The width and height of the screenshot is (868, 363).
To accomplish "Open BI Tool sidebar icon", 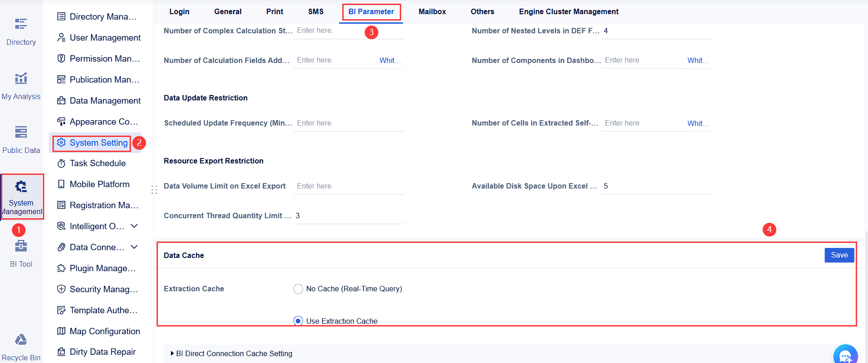I will 21,246.
